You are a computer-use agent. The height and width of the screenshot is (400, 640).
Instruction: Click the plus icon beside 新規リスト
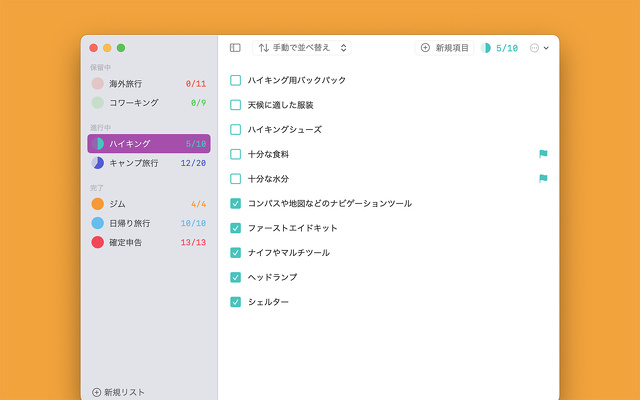coord(97,392)
